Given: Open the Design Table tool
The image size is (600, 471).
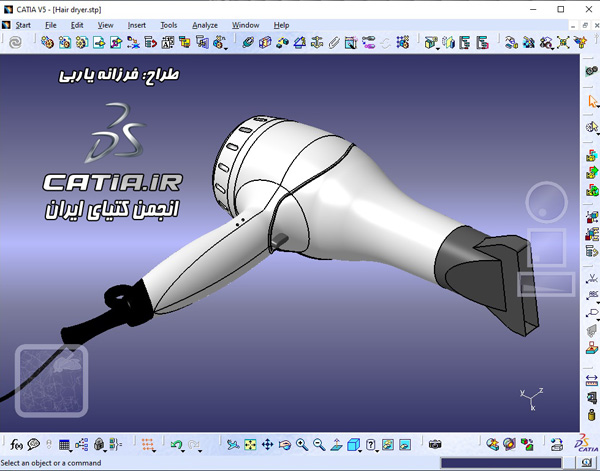Looking at the screenshot, I should pyautogui.click(x=64, y=445).
